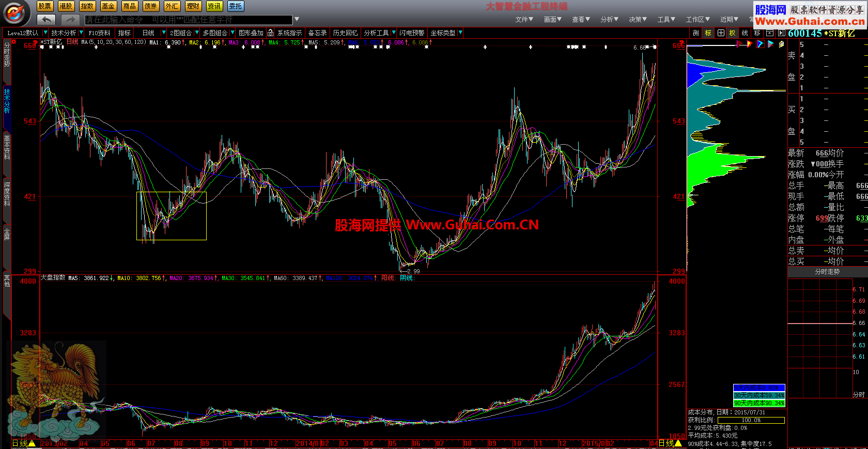Viewport: 868px width, 449px height.
Task: Go back with the left arrow button
Action: pyautogui.click(x=47, y=20)
